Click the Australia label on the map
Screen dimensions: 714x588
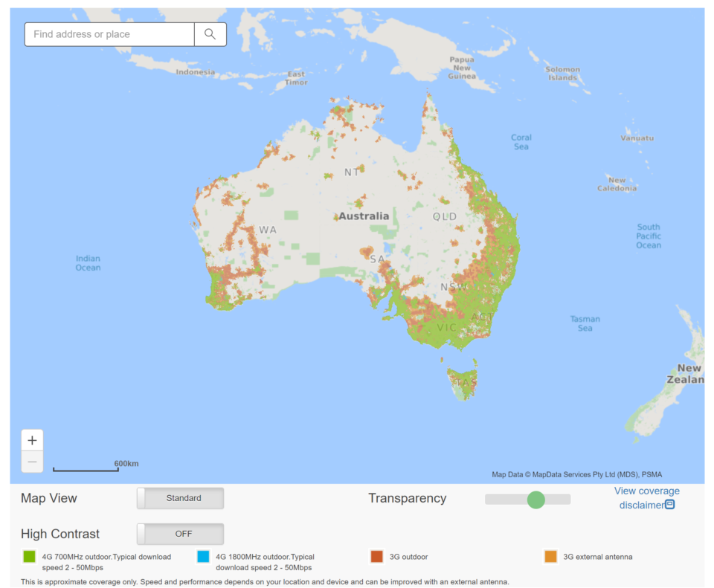363,216
